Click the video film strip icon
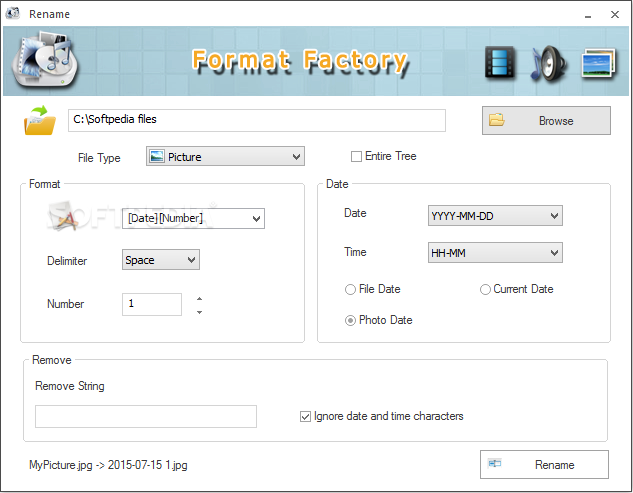 tap(500, 62)
